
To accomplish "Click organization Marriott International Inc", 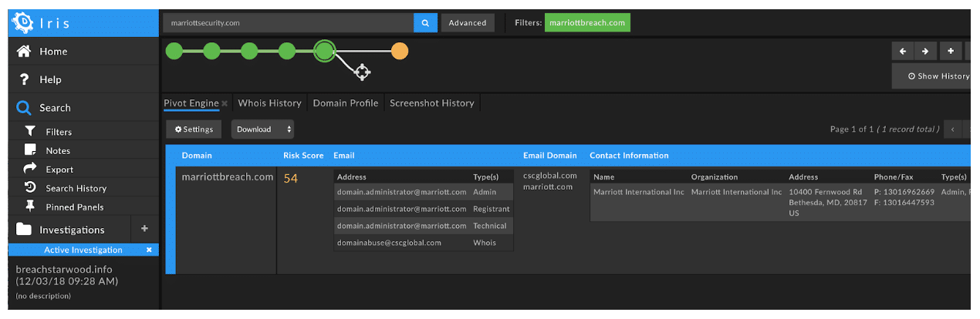I will [736, 192].
